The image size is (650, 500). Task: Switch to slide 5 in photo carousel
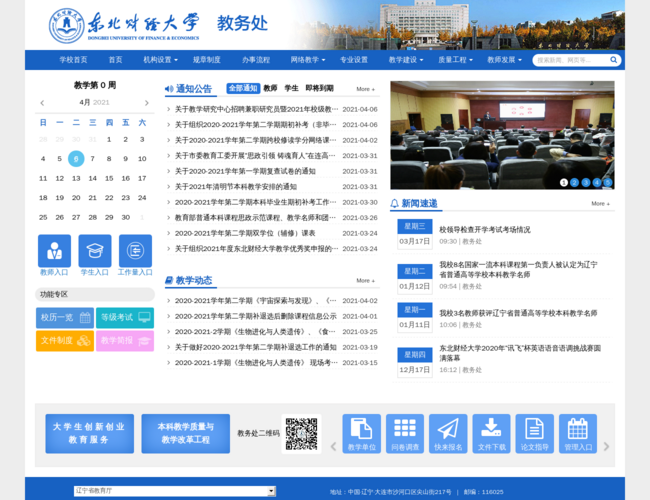pyautogui.click(x=608, y=182)
